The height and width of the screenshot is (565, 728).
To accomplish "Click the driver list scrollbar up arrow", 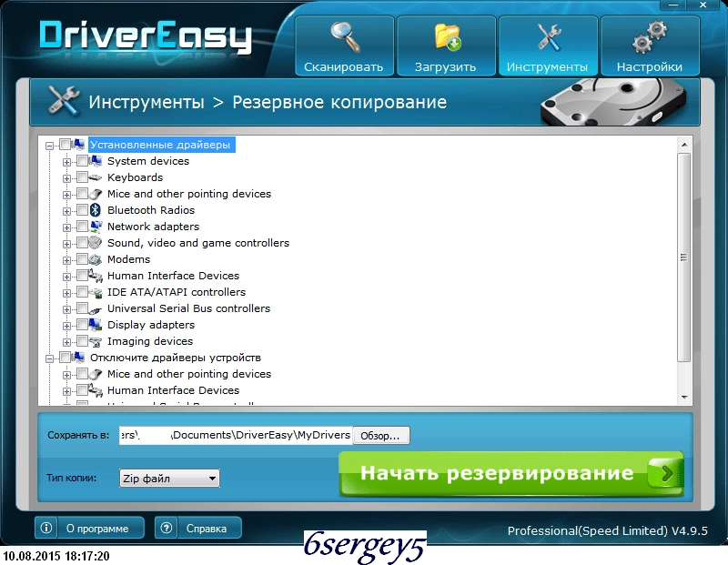I will click(684, 145).
